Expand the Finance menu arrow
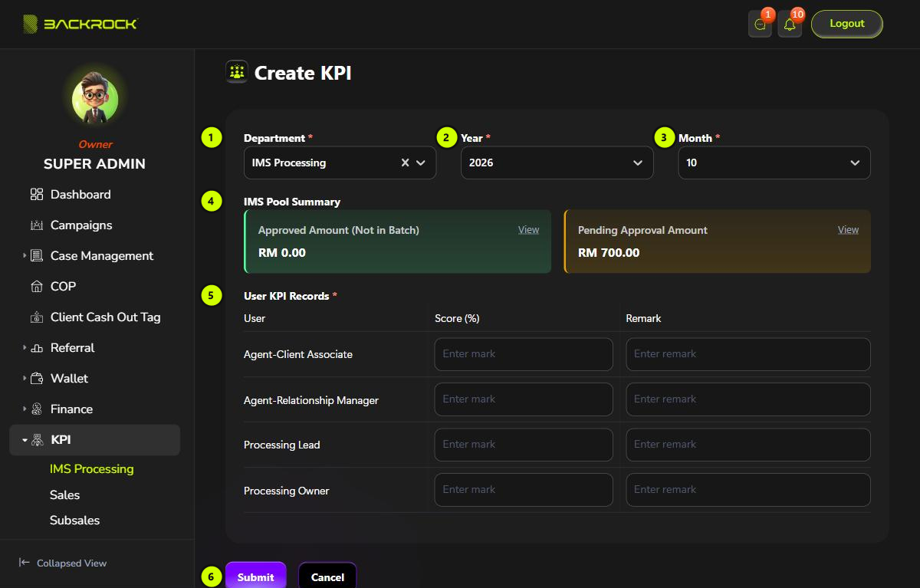The image size is (920, 588). [25, 409]
